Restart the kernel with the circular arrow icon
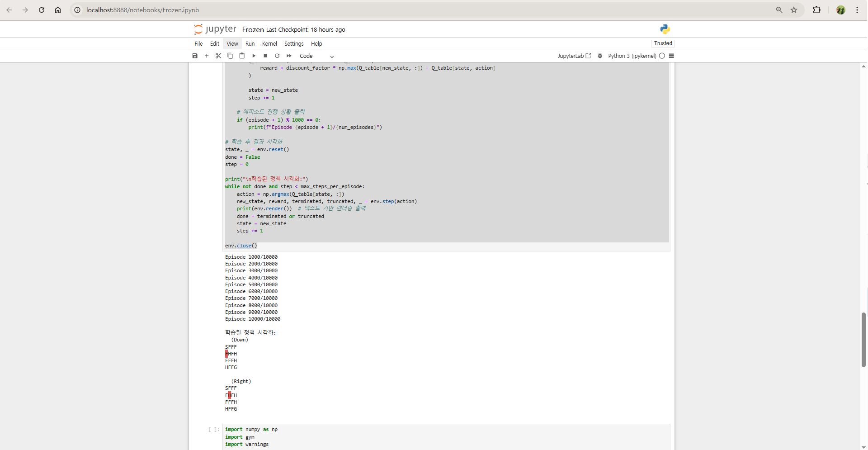868x450 pixels. pyautogui.click(x=277, y=56)
